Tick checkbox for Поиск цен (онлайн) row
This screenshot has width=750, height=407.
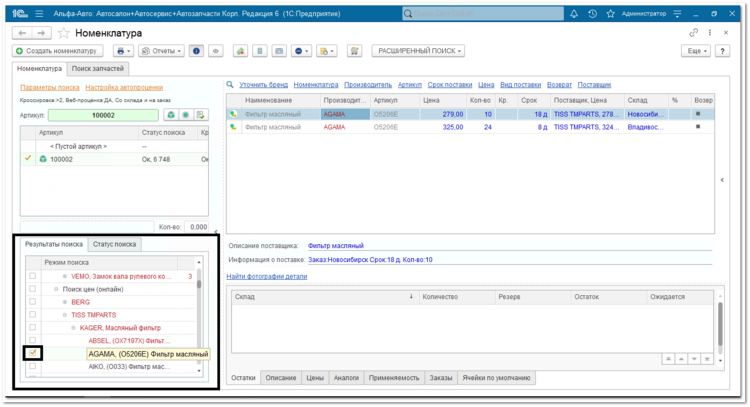click(33, 289)
